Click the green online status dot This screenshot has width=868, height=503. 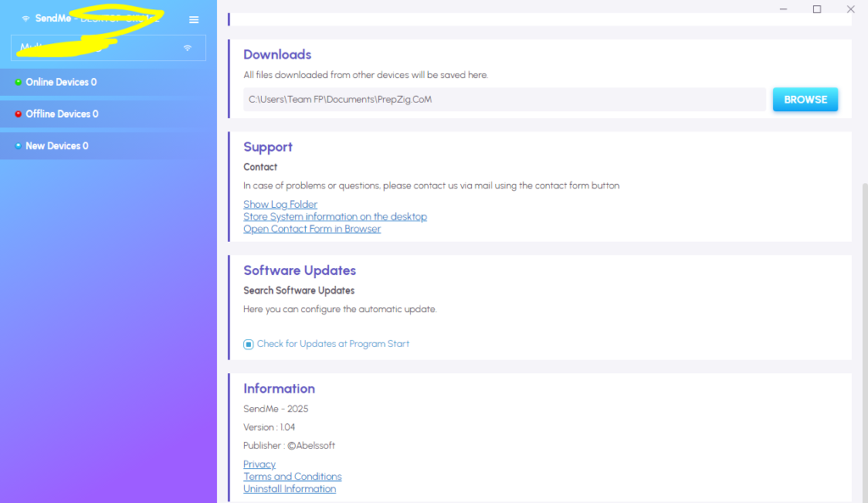point(19,82)
